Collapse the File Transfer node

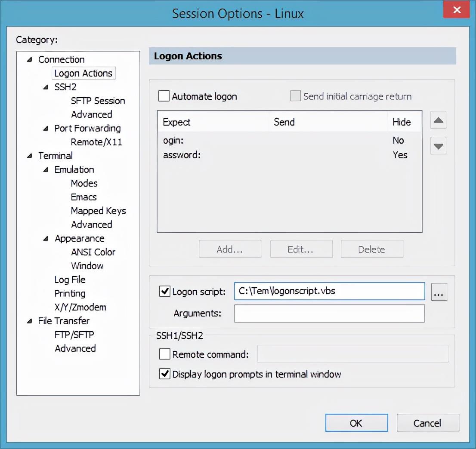[x=29, y=321]
